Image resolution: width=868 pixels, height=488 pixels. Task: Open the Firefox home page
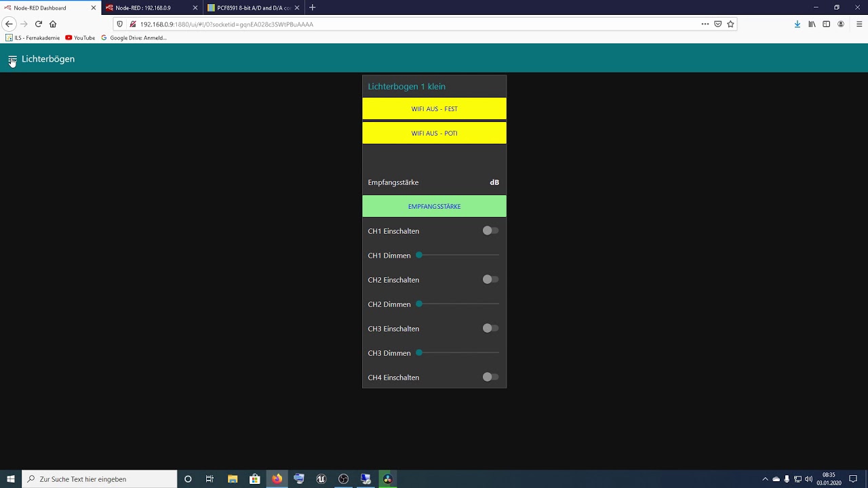(53, 24)
